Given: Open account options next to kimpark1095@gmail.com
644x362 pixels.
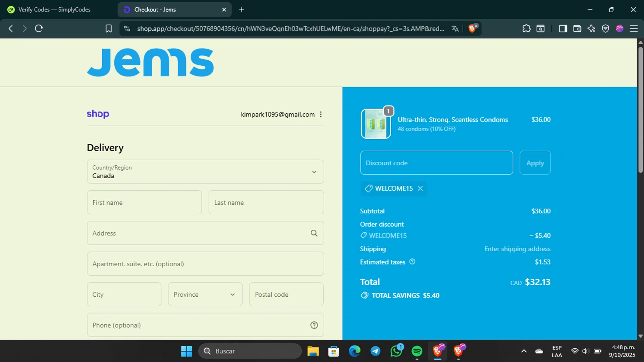Looking at the screenshot, I should tap(321, 114).
